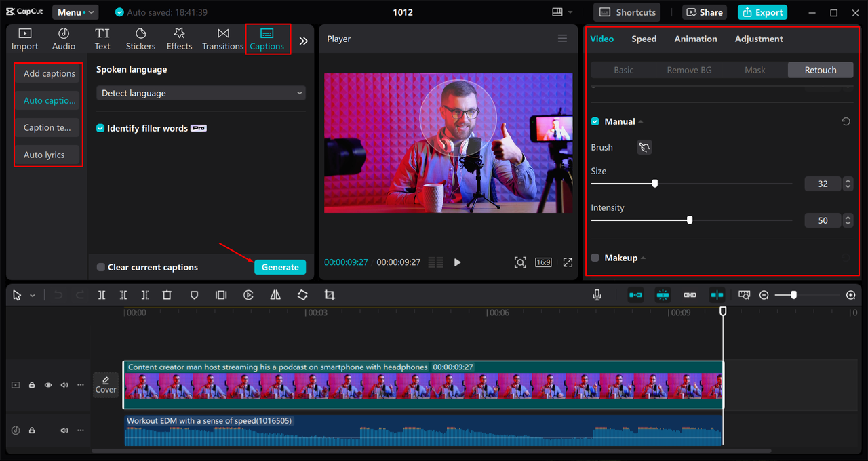This screenshot has width=868, height=461.
Task: Show more media tabs via double chevron
Action: [303, 41]
